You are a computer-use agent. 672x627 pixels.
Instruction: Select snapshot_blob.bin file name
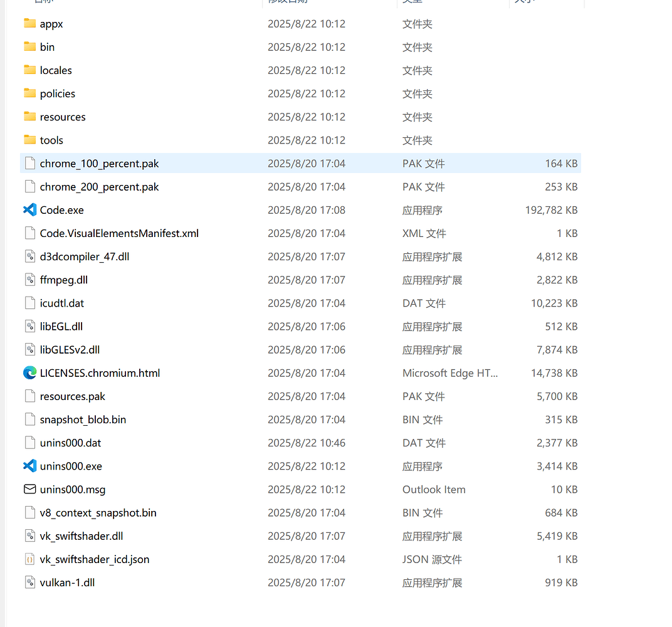click(x=83, y=419)
